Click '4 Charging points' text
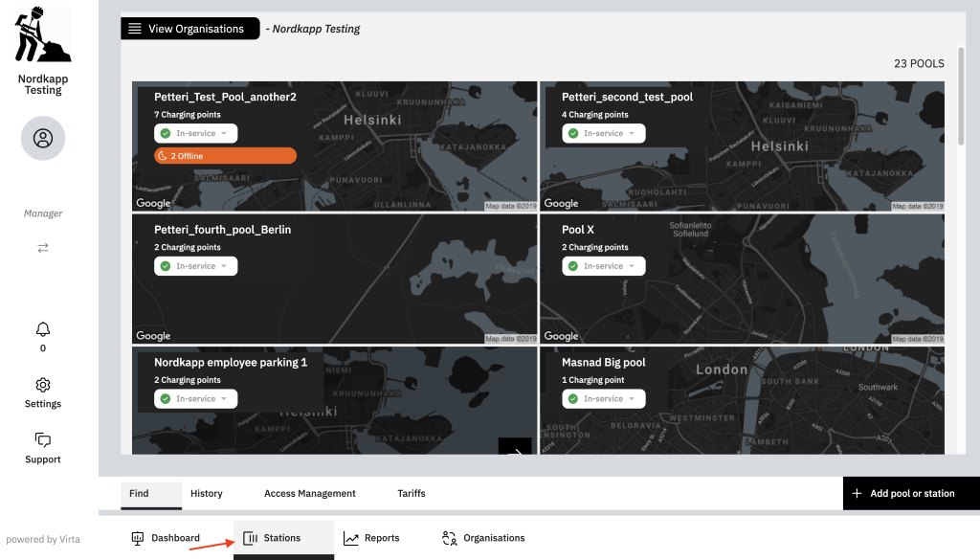This screenshot has height=560, width=980. pyautogui.click(x=595, y=115)
